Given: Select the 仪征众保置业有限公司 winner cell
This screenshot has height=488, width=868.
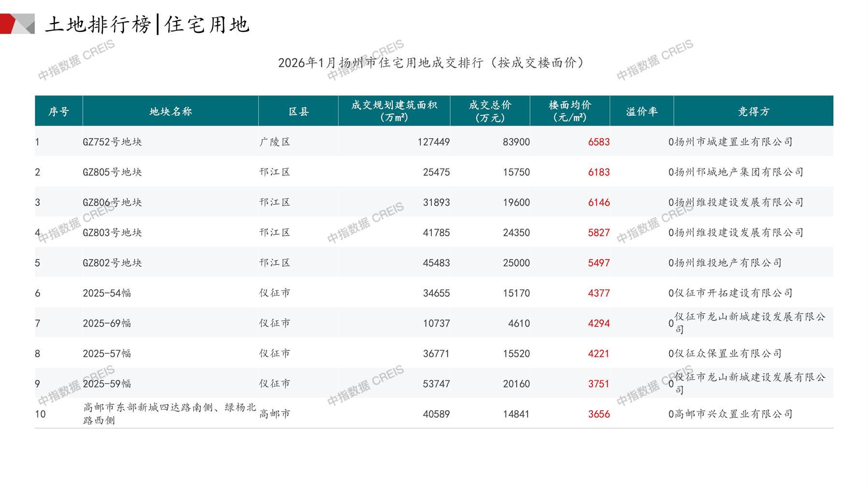Looking at the screenshot, I should pyautogui.click(x=728, y=354).
